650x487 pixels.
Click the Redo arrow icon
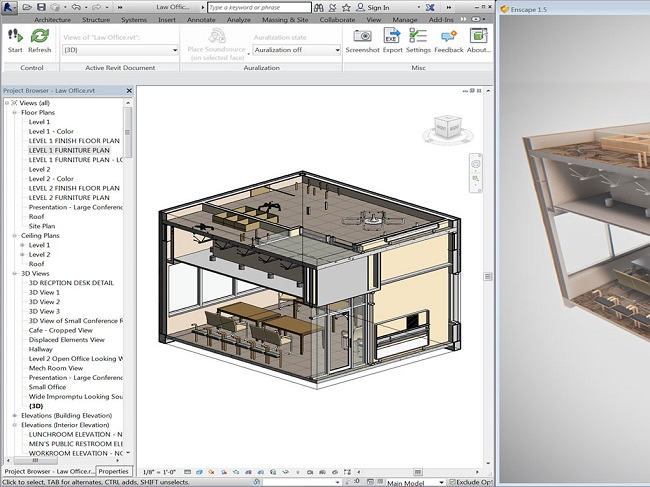96,7
